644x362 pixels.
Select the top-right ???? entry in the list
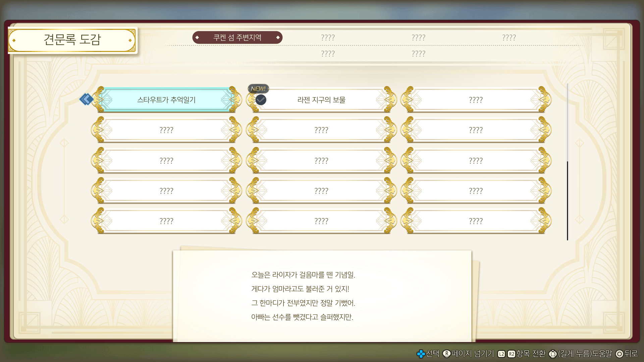(x=476, y=100)
